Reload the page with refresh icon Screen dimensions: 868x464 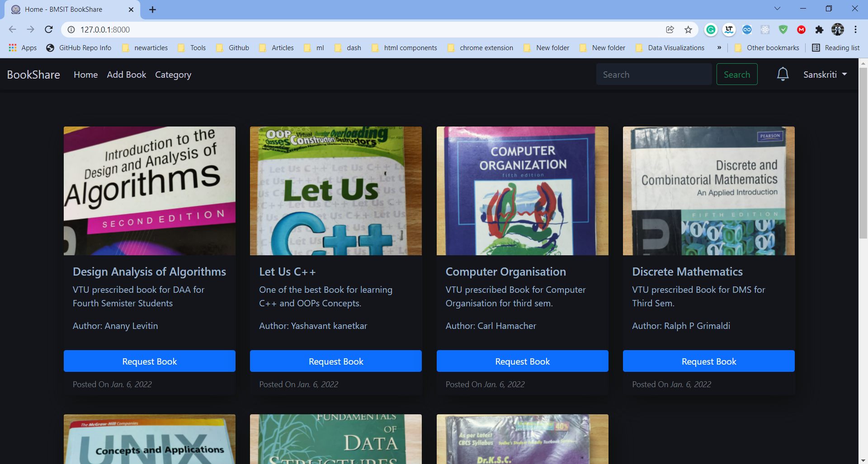pyautogui.click(x=49, y=29)
